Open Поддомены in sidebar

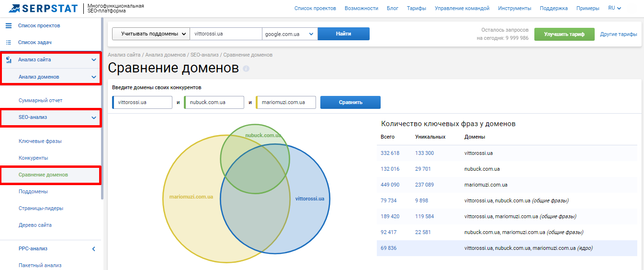(x=33, y=191)
